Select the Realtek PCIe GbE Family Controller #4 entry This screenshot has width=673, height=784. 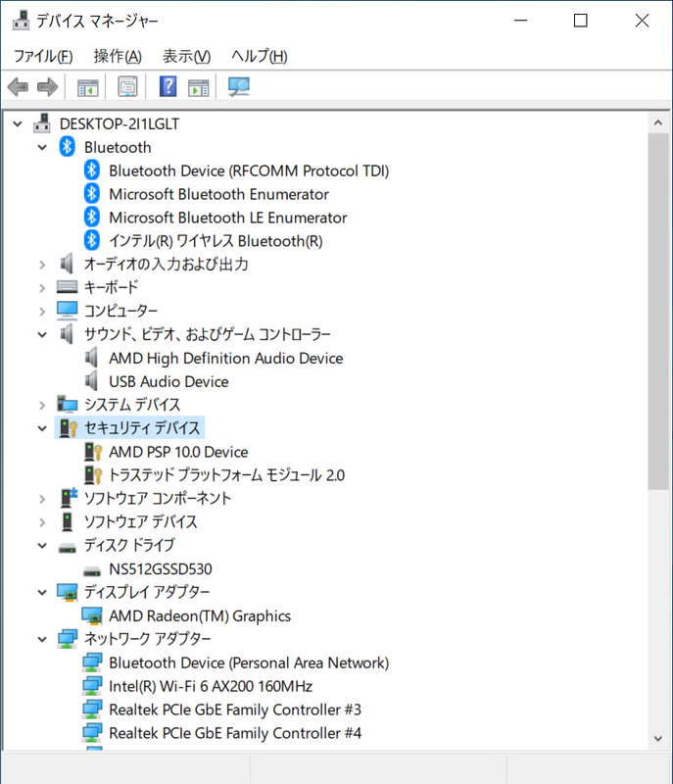235,733
